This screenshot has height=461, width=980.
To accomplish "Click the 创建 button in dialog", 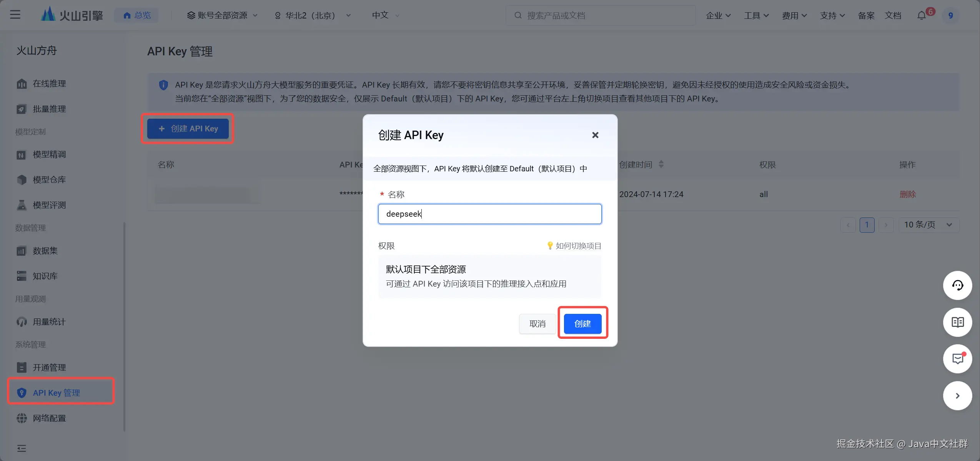I will [582, 324].
